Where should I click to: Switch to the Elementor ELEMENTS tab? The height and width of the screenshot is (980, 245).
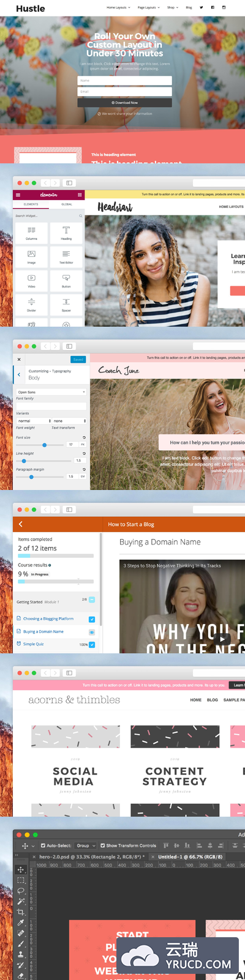(x=31, y=204)
